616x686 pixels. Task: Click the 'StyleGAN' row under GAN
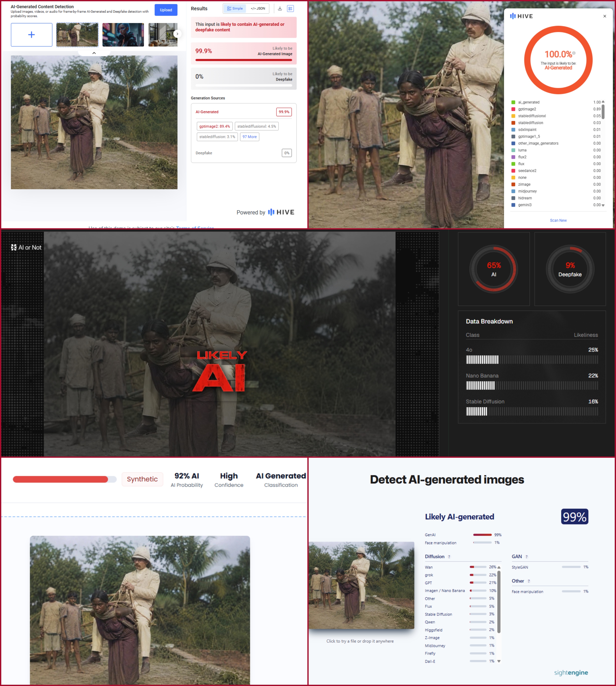pyautogui.click(x=550, y=567)
